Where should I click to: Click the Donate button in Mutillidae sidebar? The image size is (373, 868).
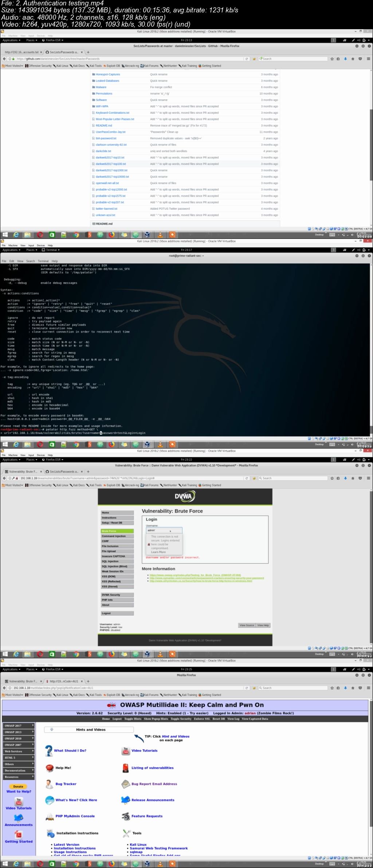pos(18,786)
